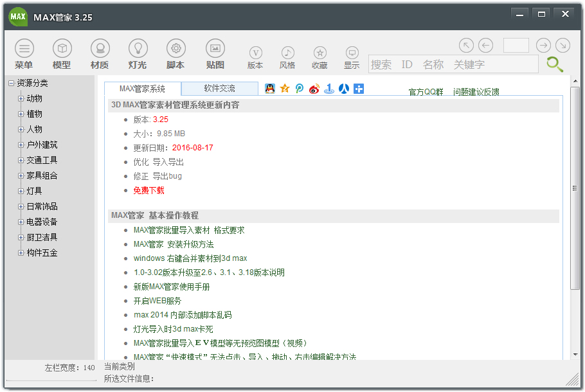Screen dimensions: 585x392
Task: Click the vertical scrollbar thumb
Action: (x=575, y=188)
